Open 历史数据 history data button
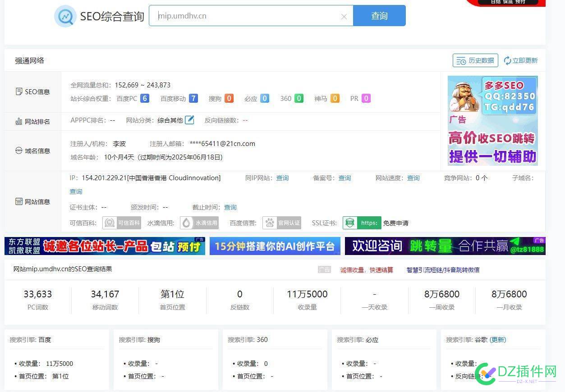 click(475, 60)
